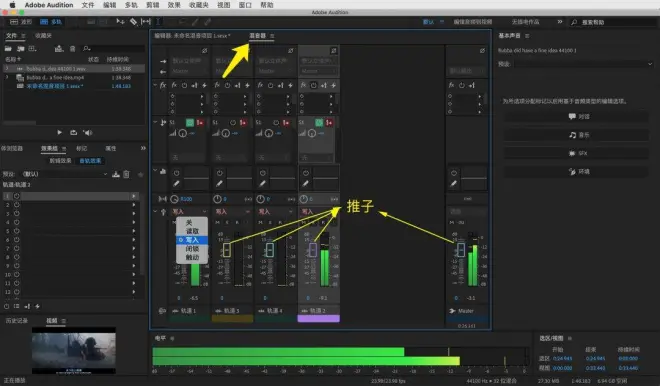
Task: Select the 编辑音频到视频 workspace
Action: (473, 22)
